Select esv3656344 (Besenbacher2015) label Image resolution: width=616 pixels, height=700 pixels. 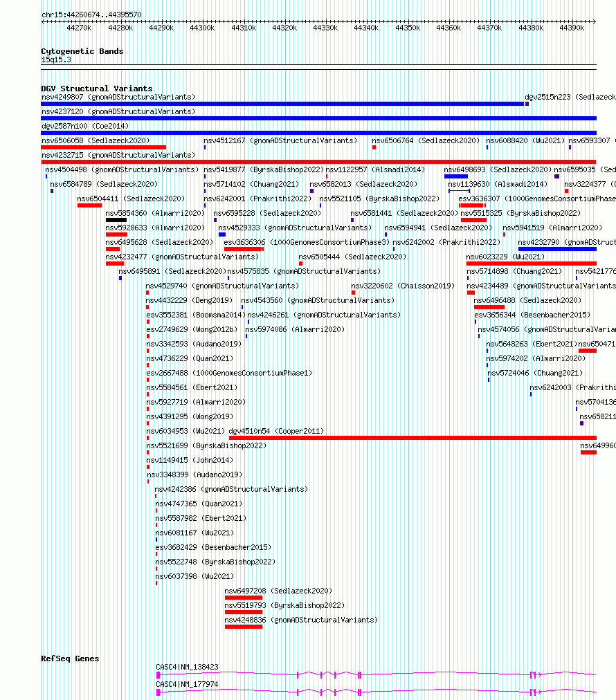coord(532,315)
